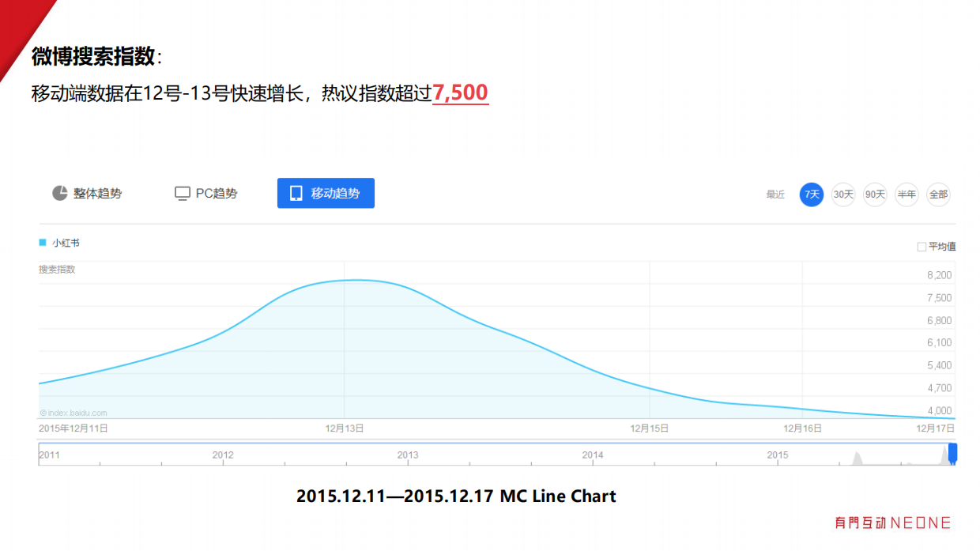The width and height of the screenshot is (980, 551).
Task: Click the monitor icon beside PC趋势
Action: [x=182, y=194]
